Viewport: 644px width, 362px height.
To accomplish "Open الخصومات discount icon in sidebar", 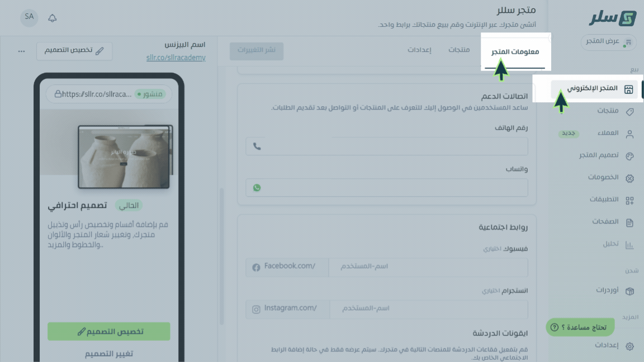I will (x=629, y=178).
